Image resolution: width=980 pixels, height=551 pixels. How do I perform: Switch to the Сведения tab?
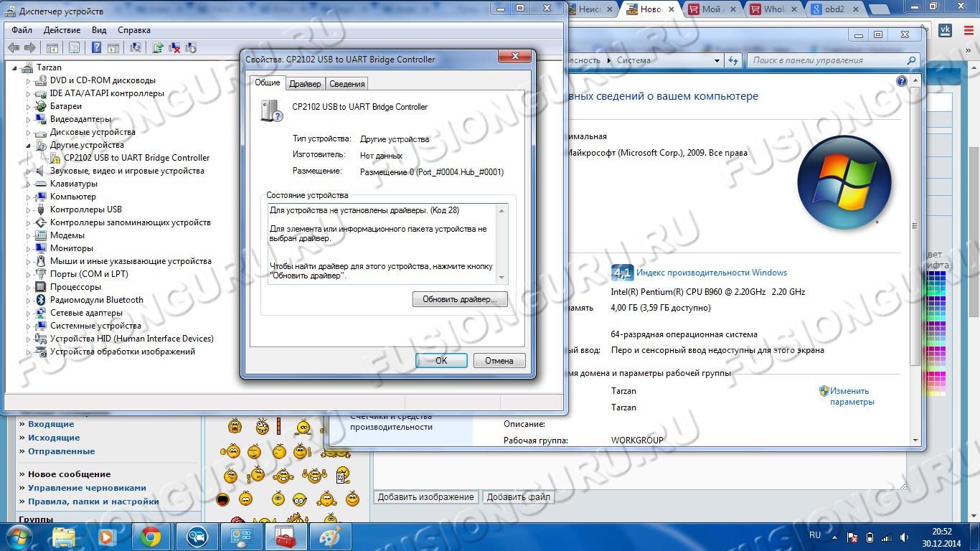coord(347,84)
